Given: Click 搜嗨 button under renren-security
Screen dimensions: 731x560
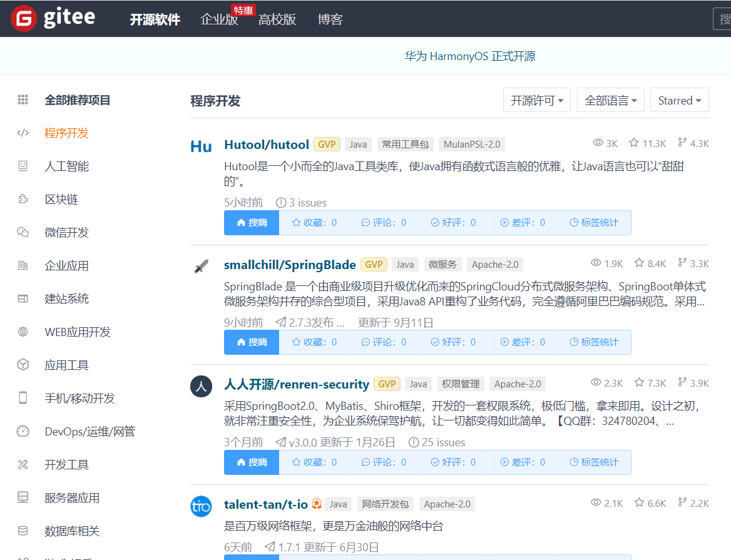Looking at the screenshot, I should click(252, 462).
